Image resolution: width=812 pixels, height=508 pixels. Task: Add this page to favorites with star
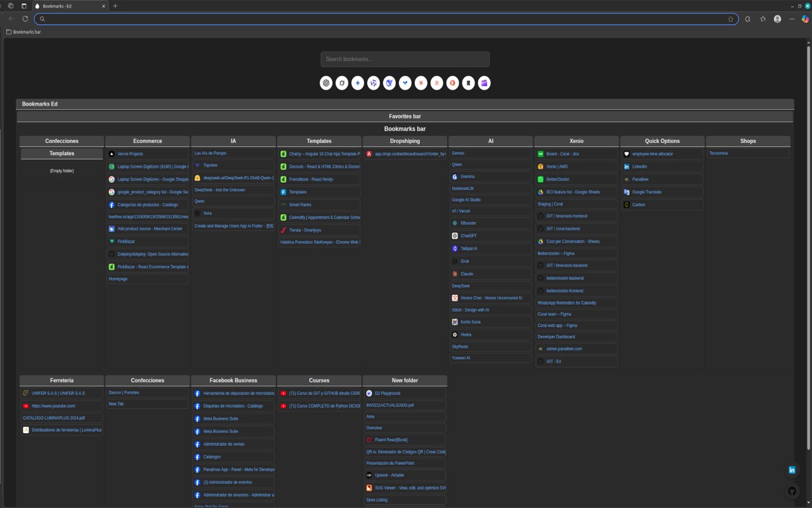click(x=731, y=19)
